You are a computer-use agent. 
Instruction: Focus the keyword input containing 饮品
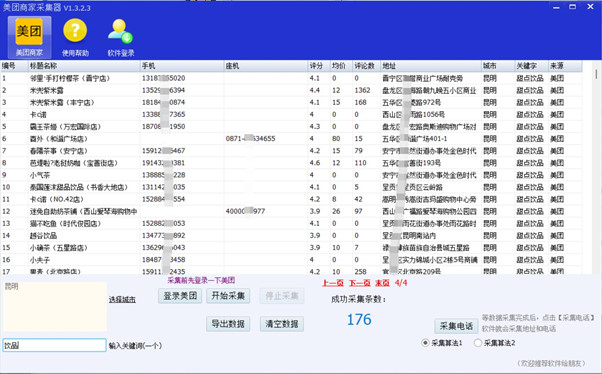click(54, 345)
